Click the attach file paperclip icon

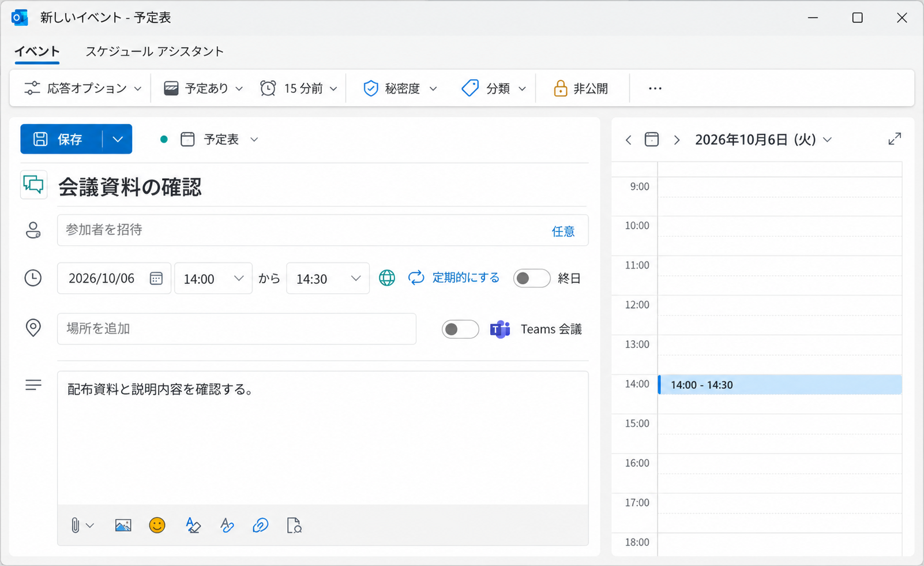point(75,525)
